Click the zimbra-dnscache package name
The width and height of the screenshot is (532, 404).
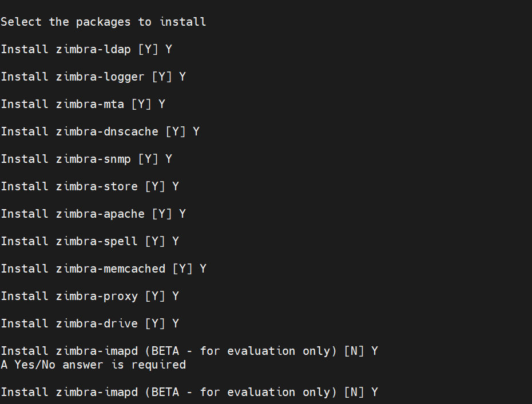coord(107,131)
